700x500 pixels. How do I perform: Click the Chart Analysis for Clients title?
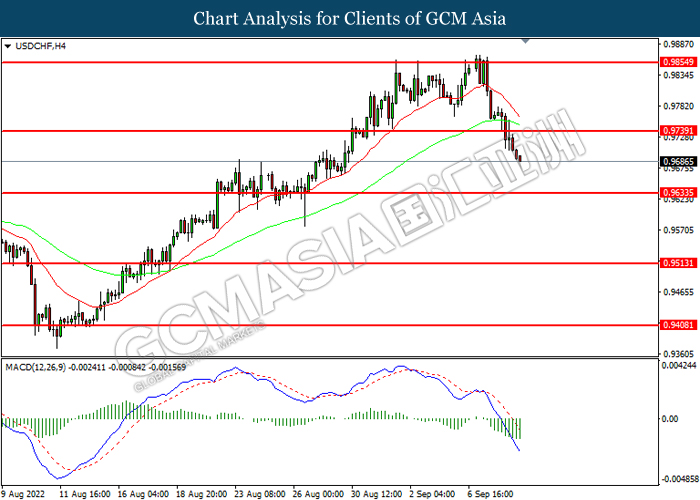[350, 19]
